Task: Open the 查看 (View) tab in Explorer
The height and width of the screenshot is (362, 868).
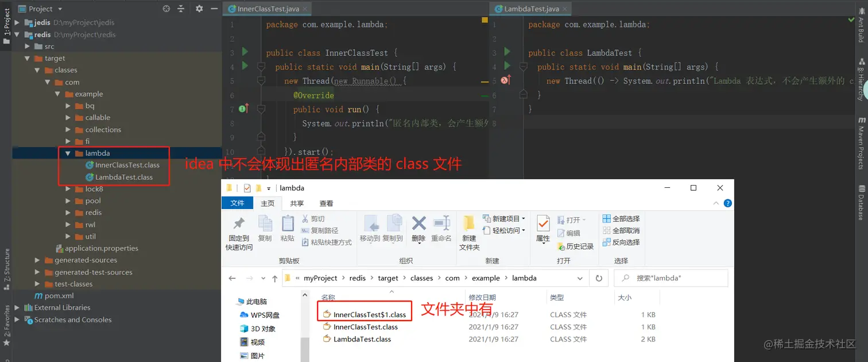Action: click(326, 203)
